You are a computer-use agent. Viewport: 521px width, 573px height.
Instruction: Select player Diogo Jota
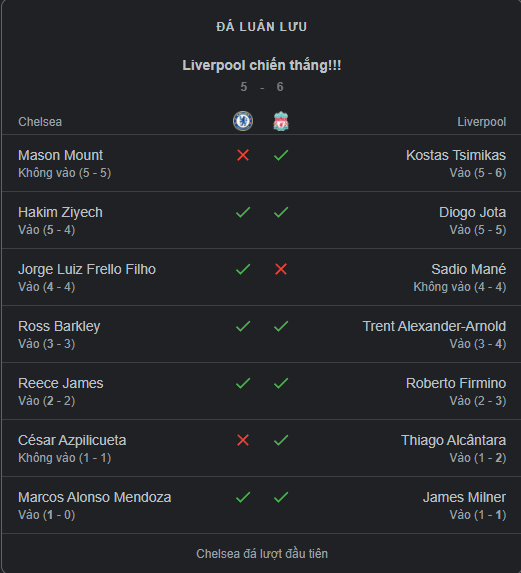click(x=472, y=212)
